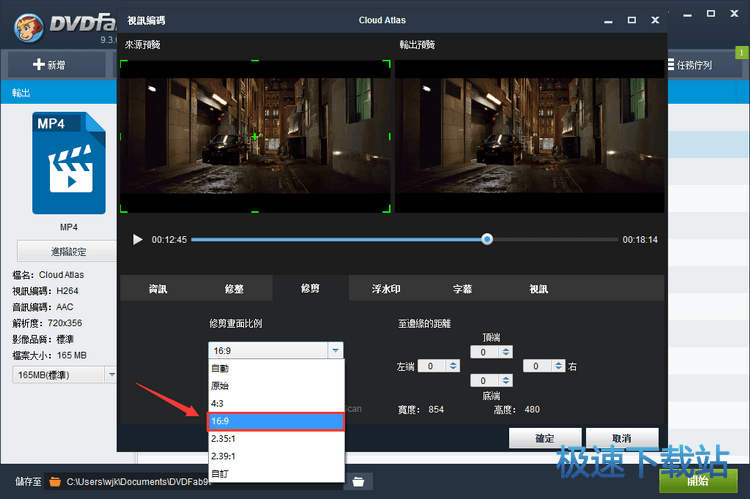
Task: Maximize the 視訊編碼 dialog
Action: 632,20
